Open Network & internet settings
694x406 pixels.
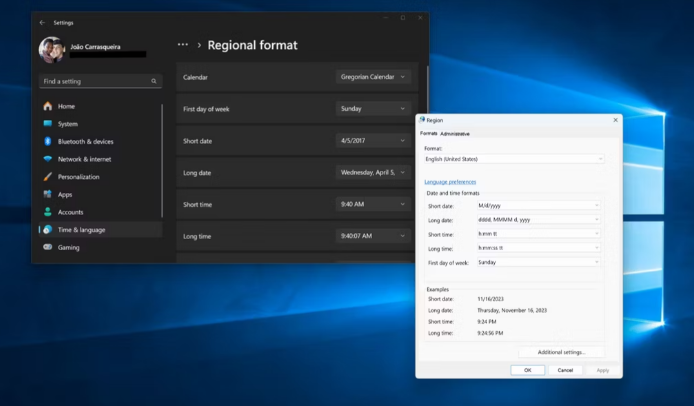coord(100,159)
